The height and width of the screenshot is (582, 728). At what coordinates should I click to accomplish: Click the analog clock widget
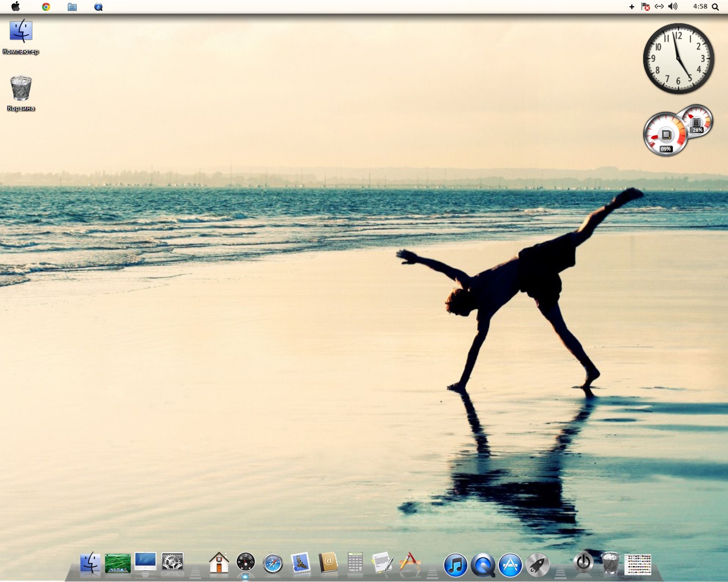coord(678,59)
